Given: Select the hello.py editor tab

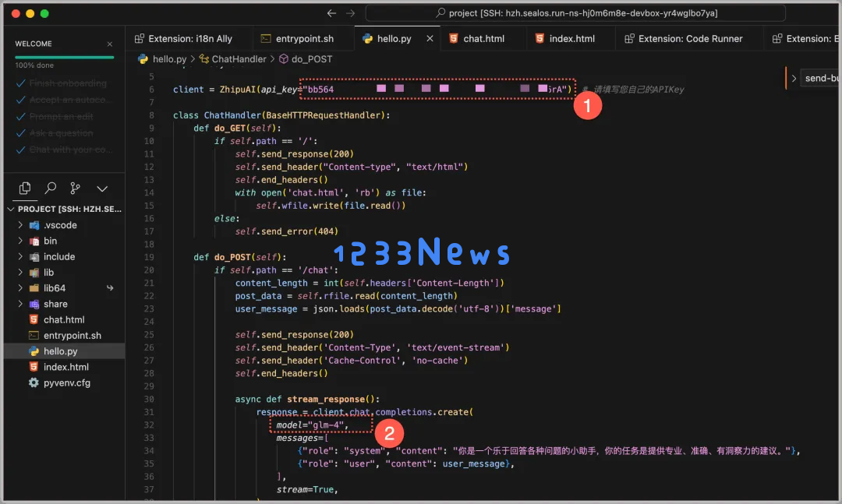Looking at the screenshot, I should coord(394,39).
